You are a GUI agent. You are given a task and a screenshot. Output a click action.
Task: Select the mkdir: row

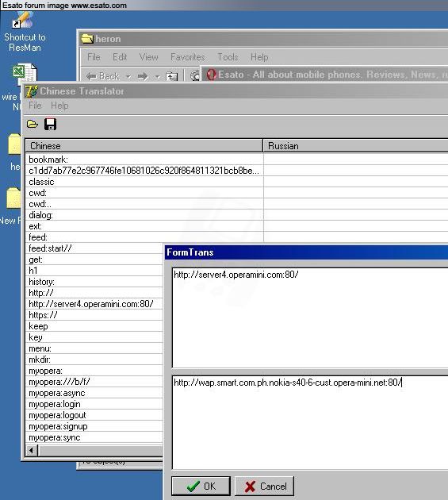click(94, 360)
